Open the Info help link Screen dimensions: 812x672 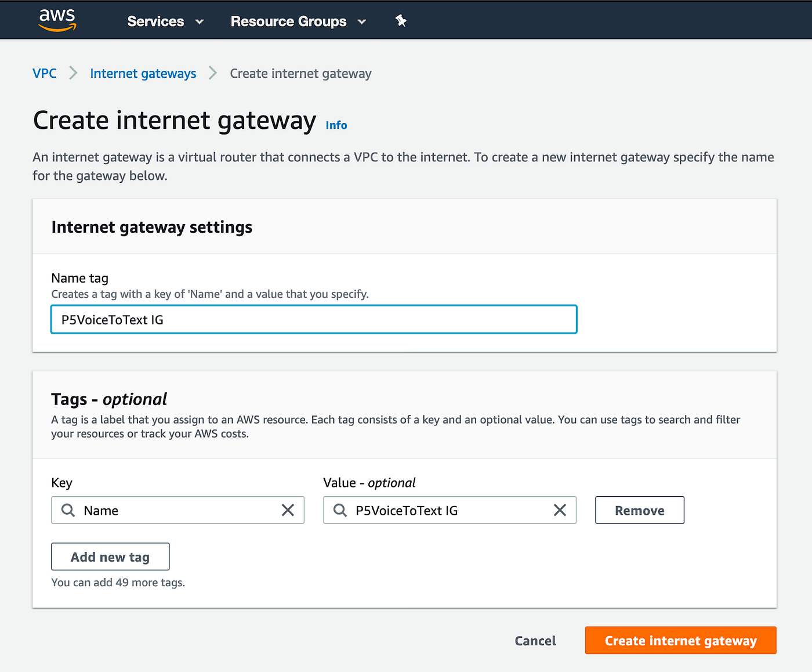coord(336,125)
